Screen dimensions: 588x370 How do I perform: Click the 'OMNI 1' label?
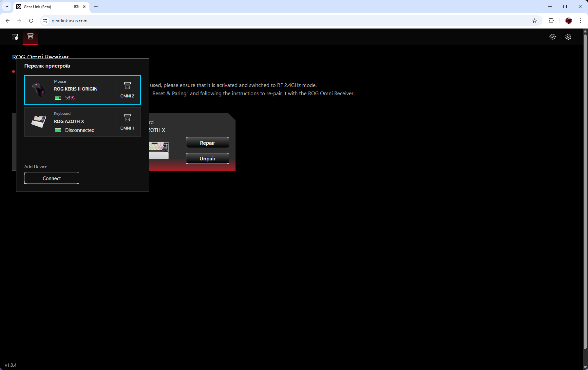pos(127,128)
